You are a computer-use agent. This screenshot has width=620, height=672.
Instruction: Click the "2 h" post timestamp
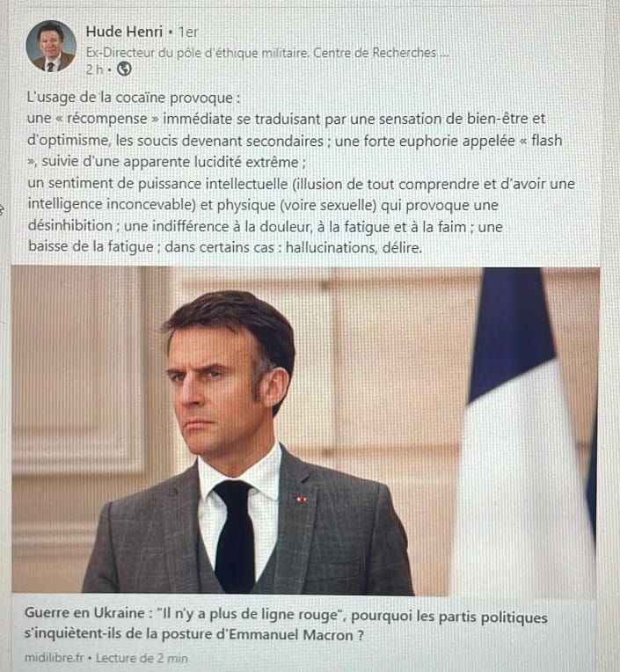pyautogui.click(x=94, y=69)
